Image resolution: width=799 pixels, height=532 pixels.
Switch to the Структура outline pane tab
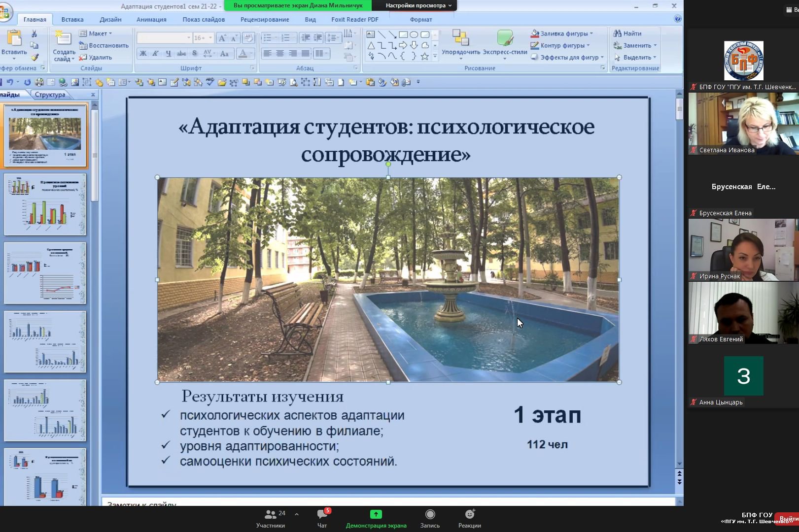[x=50, y=95]
